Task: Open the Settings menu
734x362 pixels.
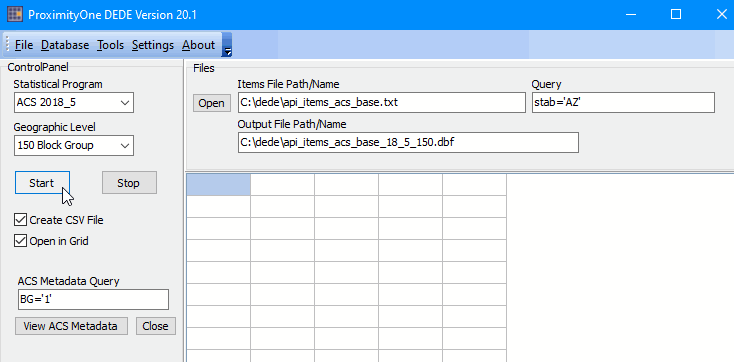Action: (153, 45)
